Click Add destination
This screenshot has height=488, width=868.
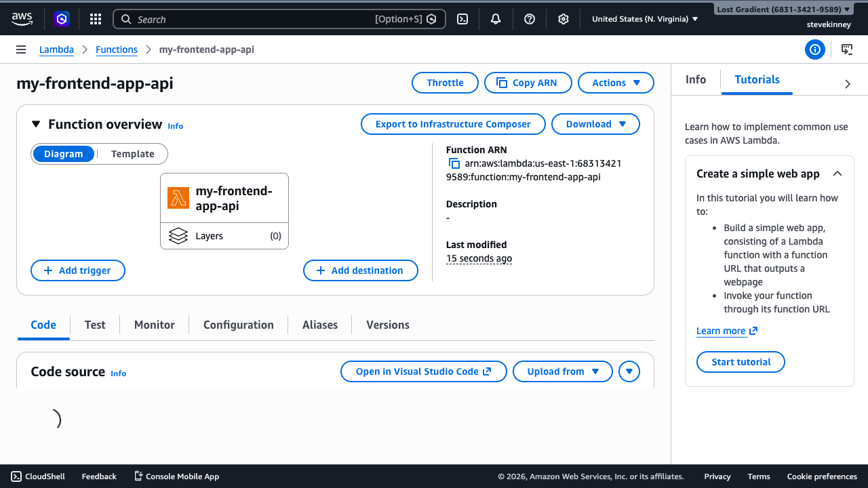[x=361, y=270]
